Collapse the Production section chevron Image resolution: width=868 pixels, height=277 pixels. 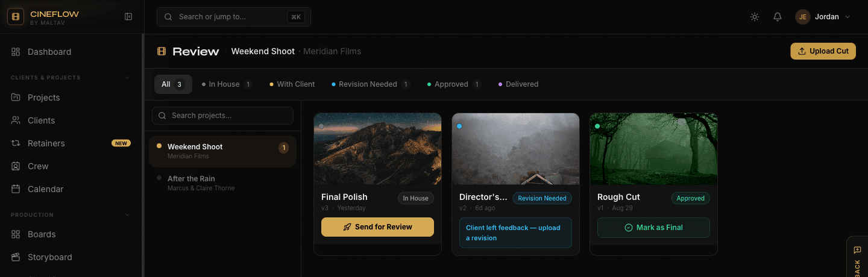click(x=127, y=215)
